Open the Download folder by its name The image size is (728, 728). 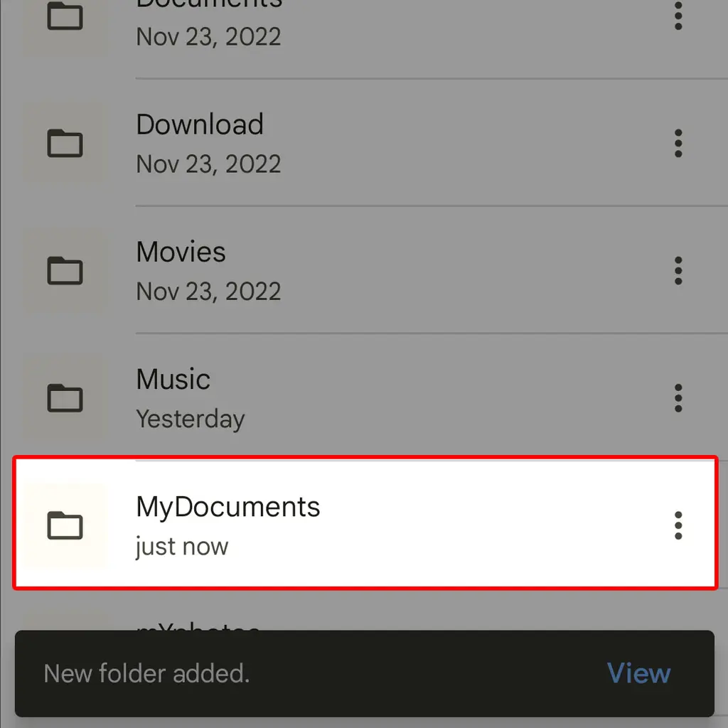200,125
